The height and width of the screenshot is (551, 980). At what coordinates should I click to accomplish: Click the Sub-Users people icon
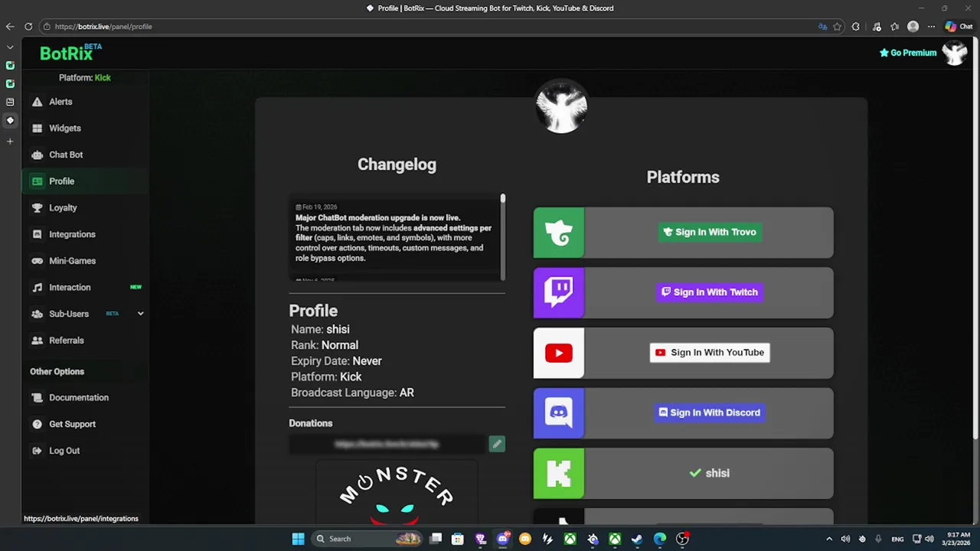tap(37, 314)
